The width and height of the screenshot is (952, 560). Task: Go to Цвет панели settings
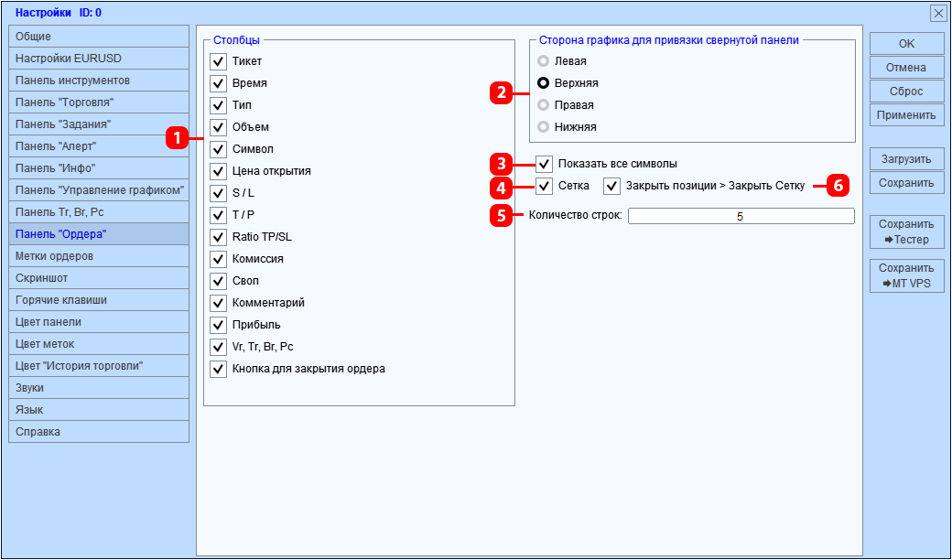99,321
